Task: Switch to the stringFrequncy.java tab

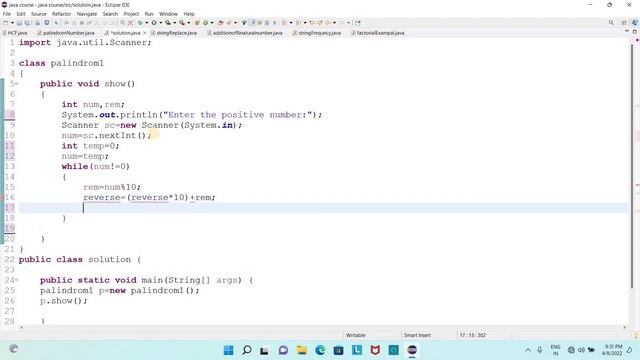Action: pyautogui.click(x=317, y=33)
